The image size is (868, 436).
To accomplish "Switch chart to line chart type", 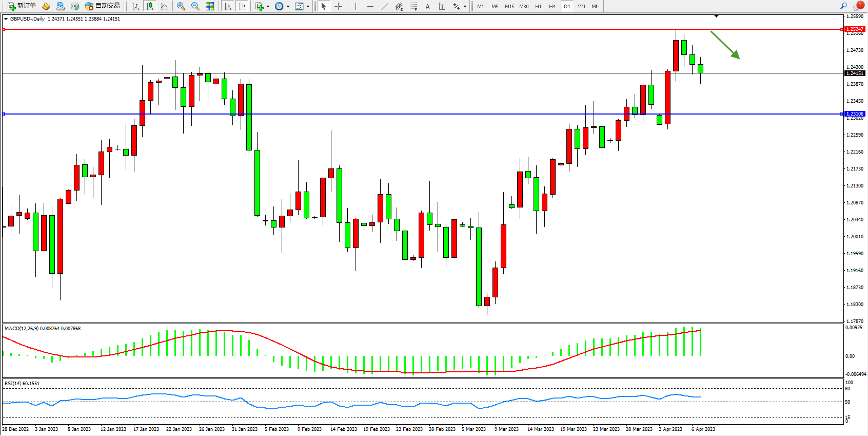I will (x=164, y=6).
